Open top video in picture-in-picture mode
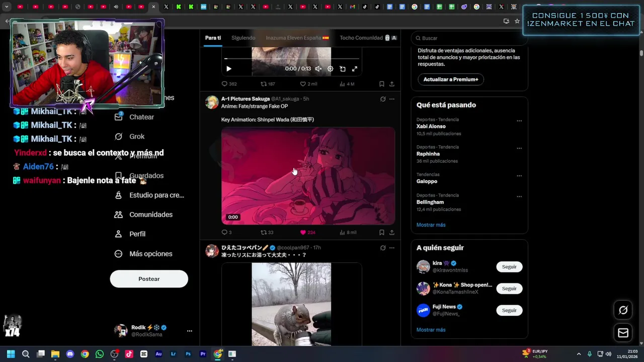The image size is (644, 362). click(343, 69)
